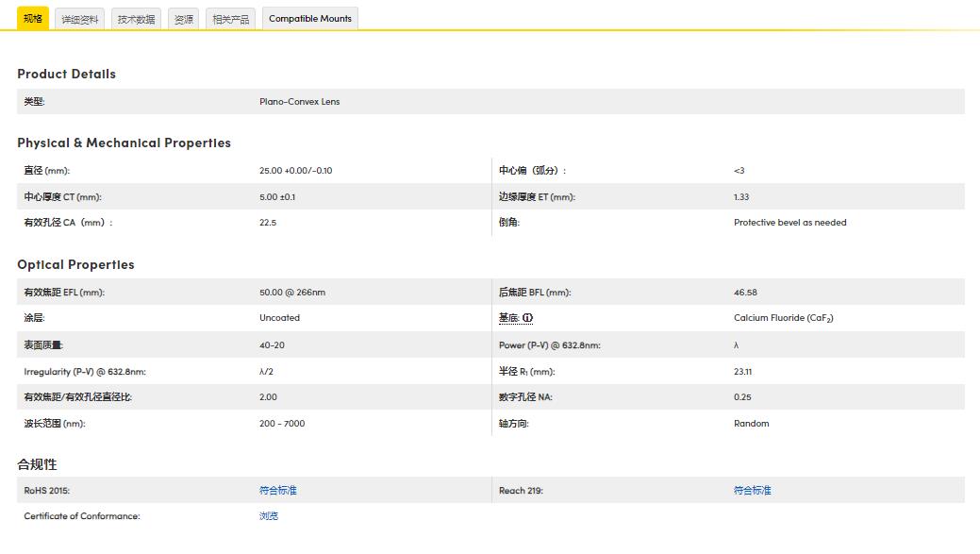Click the Product Details heading
The image size is (980, 554).
point(67,74)
